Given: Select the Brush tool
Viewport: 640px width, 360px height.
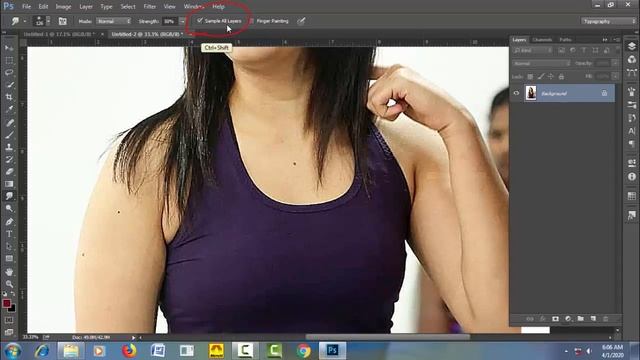Looking at the screenshot, I should pyautogui.click(x=9, y=135).
